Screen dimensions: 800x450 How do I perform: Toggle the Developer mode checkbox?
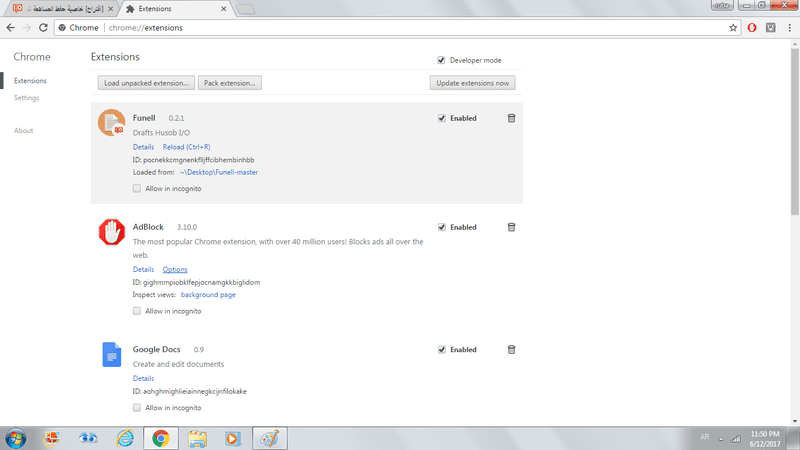[x=441, y=60]
